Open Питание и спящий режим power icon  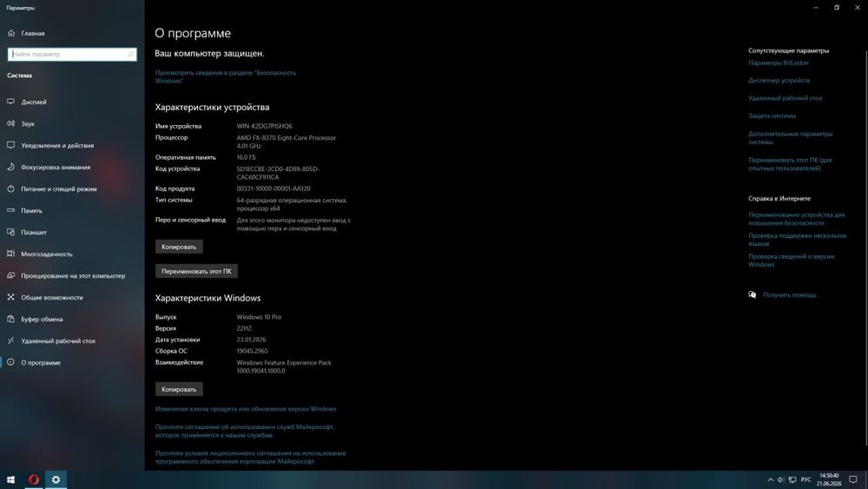click(10, 188)
